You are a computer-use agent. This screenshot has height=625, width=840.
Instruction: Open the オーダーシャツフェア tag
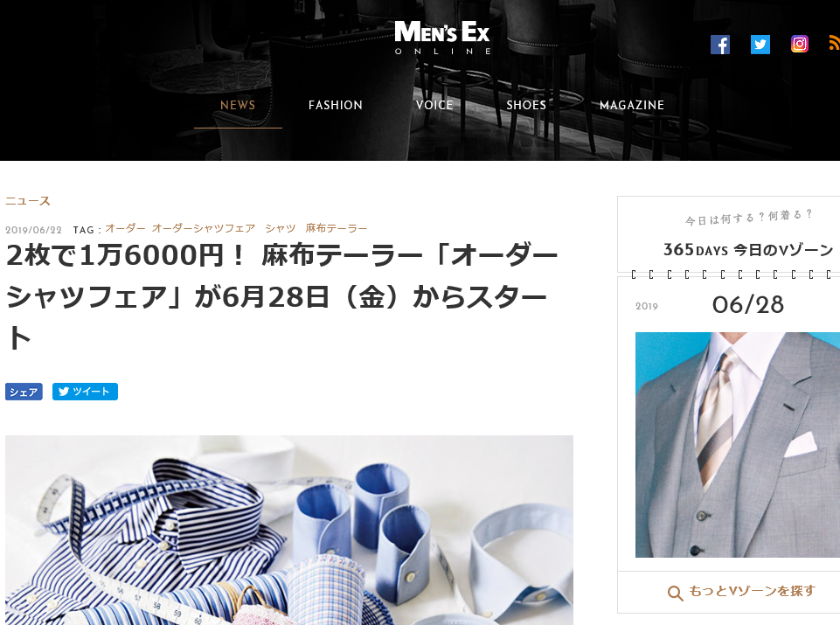204,228
